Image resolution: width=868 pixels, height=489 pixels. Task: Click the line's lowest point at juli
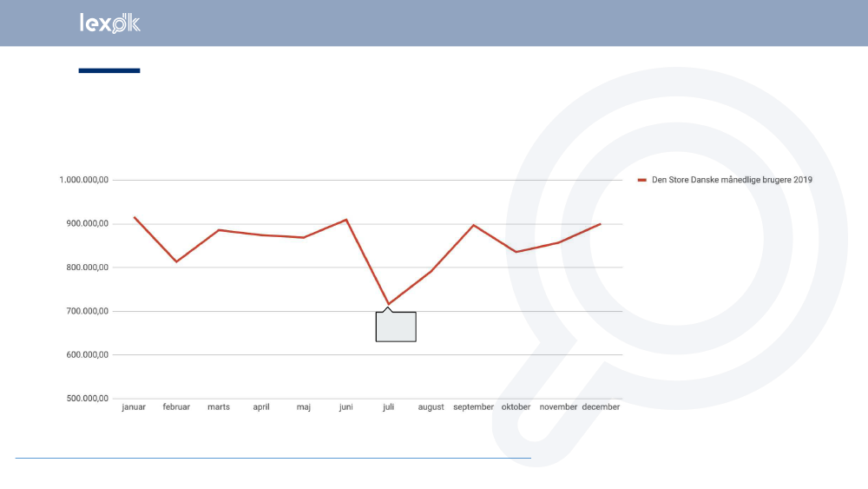coord(388,304)
